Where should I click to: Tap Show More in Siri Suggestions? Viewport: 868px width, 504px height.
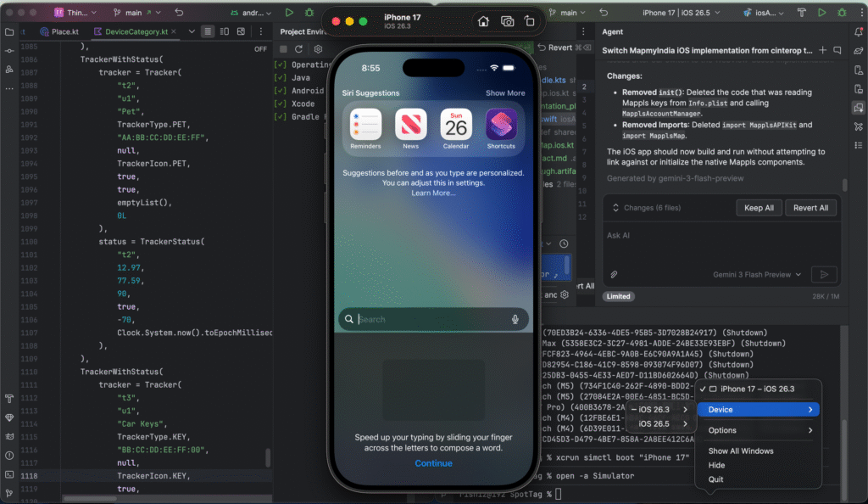click(505, 93)
